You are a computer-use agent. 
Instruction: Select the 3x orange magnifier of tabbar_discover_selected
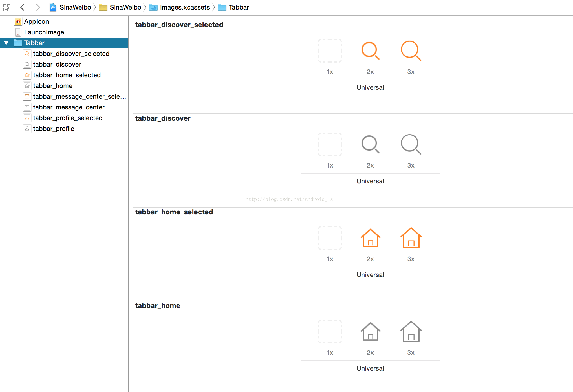tap(411, 51)
